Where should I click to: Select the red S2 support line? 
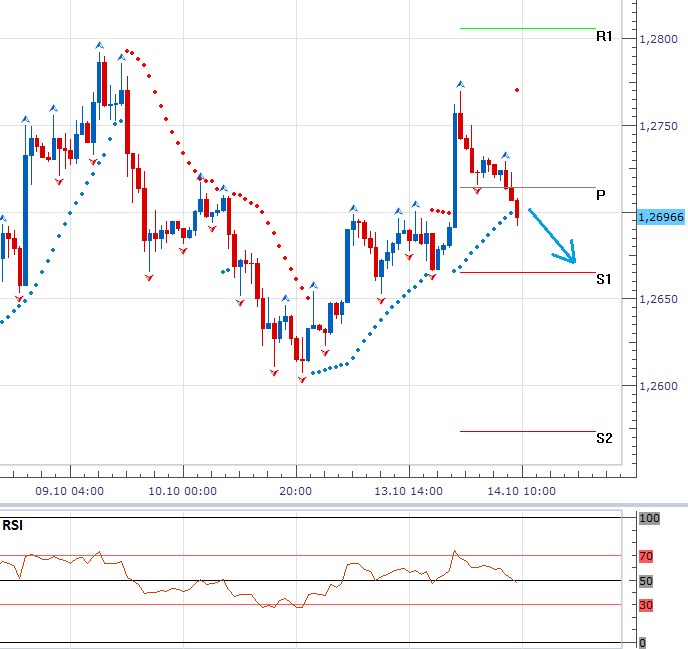(527, 431)
